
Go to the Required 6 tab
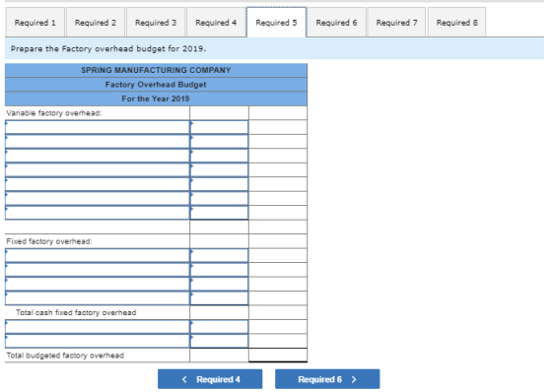point(336,23)
